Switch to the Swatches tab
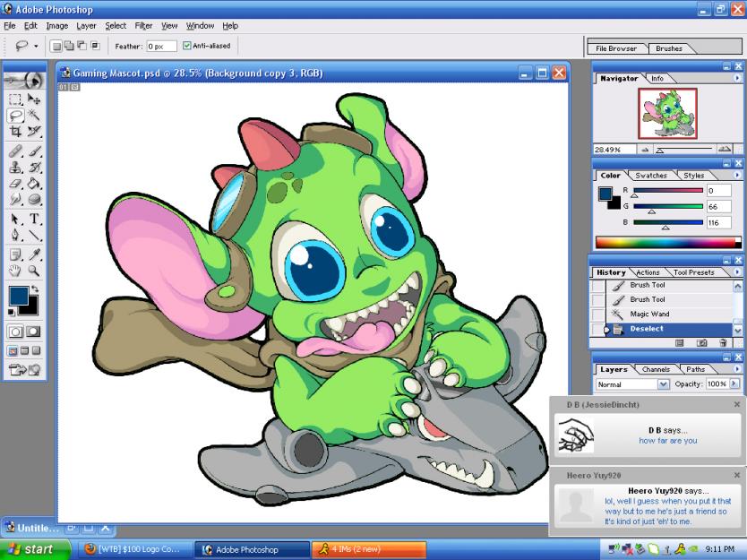The image size is (747, 560). tap(651, 176)
